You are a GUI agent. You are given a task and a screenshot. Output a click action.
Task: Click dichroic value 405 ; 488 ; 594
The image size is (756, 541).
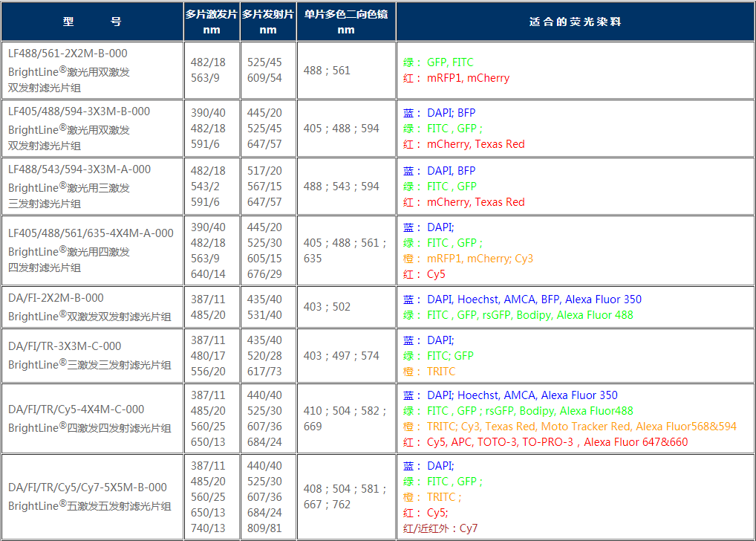[x=342, y=129]
